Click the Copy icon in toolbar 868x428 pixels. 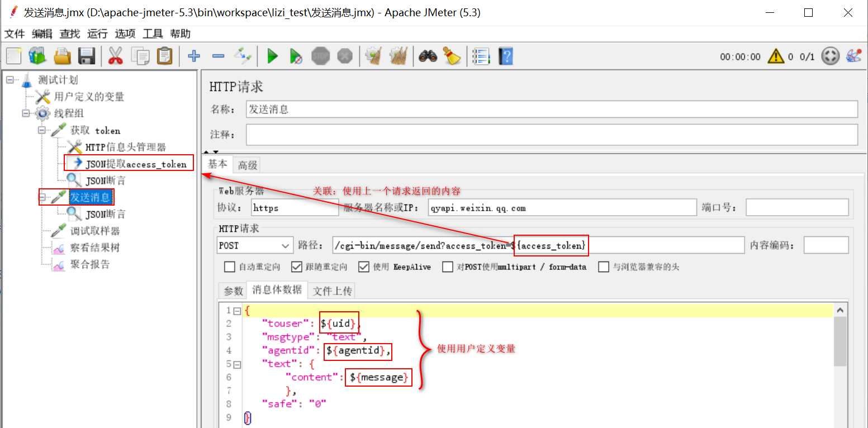coord(140,56)
